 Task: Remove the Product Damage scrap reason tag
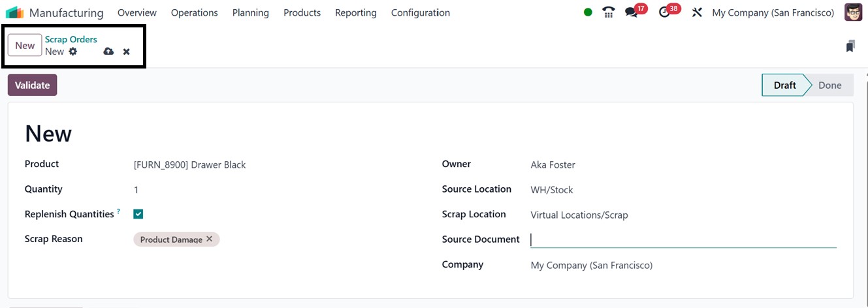tap(210, 239)
